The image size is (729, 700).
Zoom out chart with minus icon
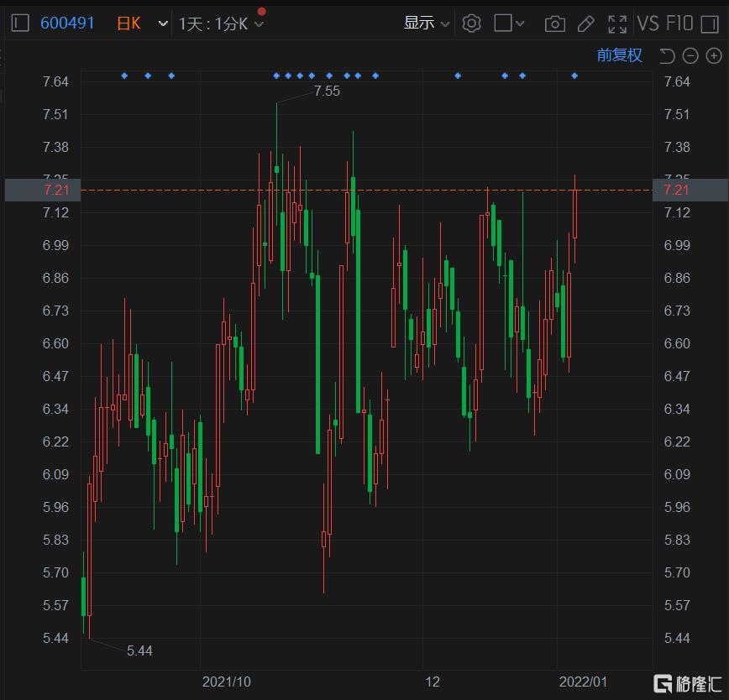point(690,55)
